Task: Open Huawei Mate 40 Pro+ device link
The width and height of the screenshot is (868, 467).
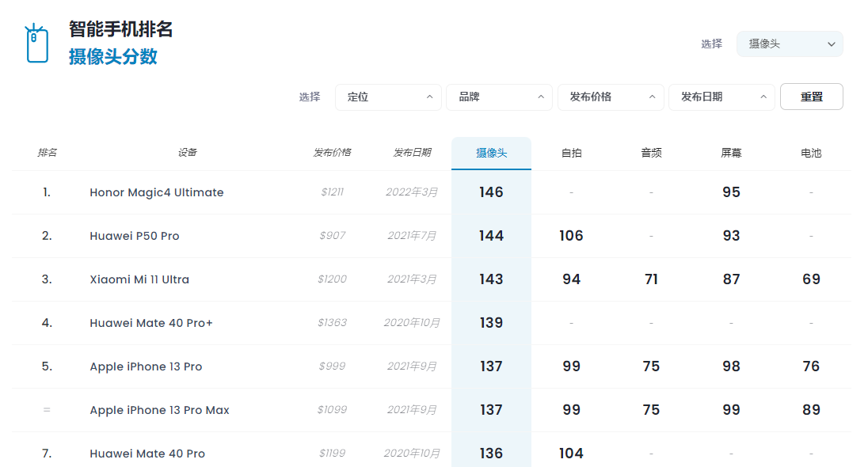Action: tap(151, 323)
